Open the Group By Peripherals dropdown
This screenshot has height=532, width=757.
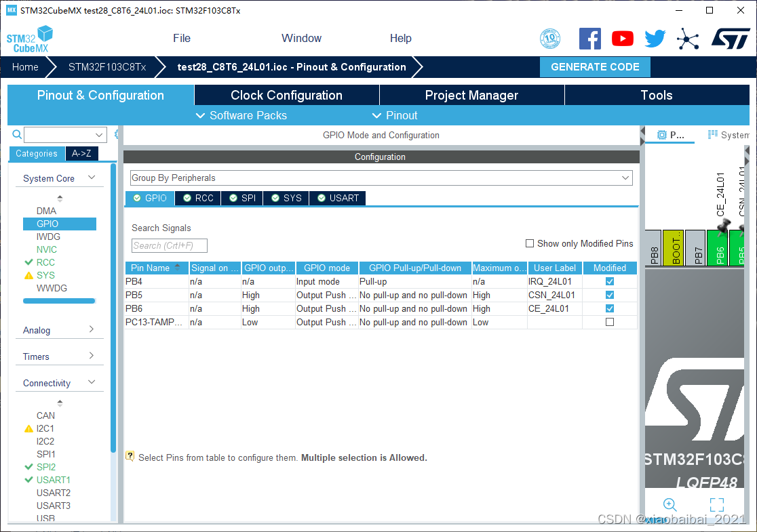(381, 178)
